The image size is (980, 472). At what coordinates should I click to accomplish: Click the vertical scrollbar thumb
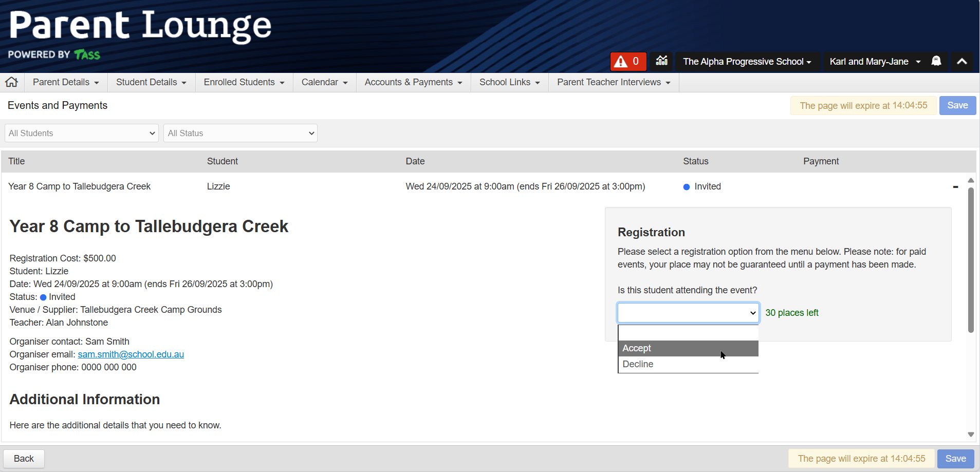click(x=971, y=259)
